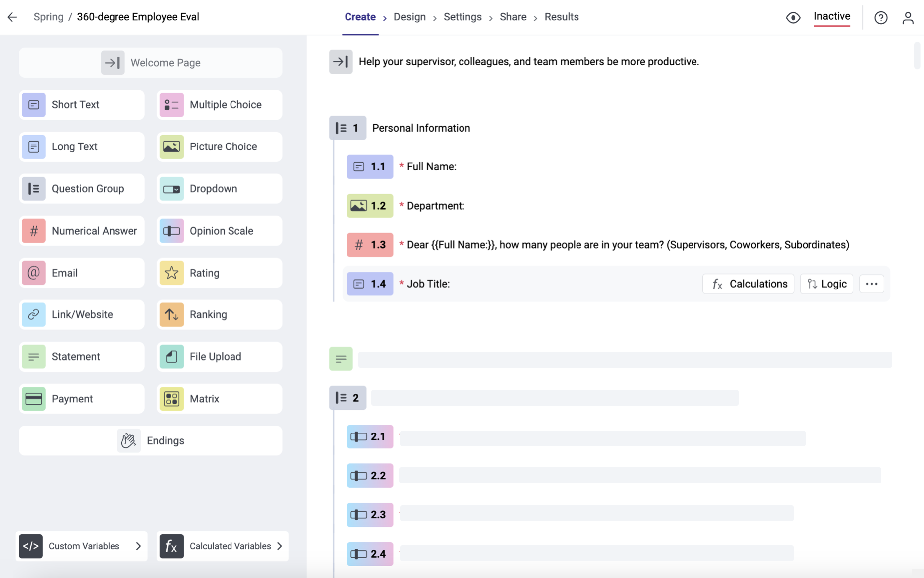Switch to the Design tab
This screenshot has width=924, height=578.
point(409,17)
